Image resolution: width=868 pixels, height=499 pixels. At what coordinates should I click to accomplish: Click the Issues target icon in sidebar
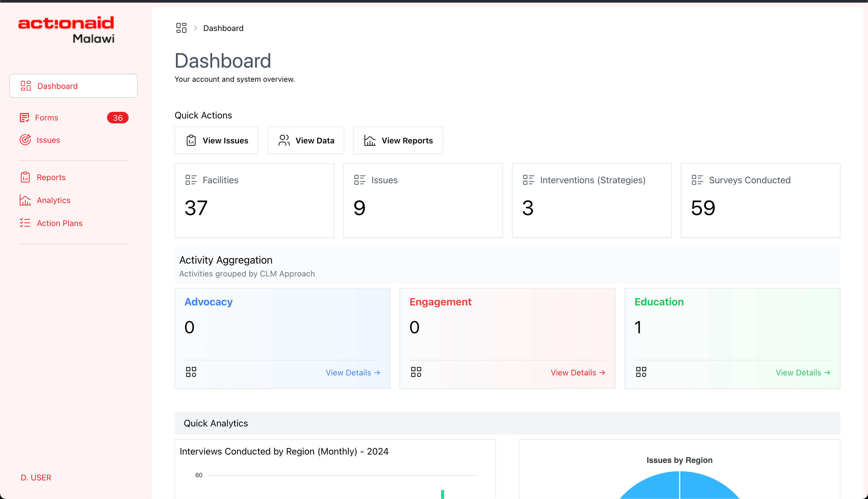pyautogui.click(x=25, y=140)
